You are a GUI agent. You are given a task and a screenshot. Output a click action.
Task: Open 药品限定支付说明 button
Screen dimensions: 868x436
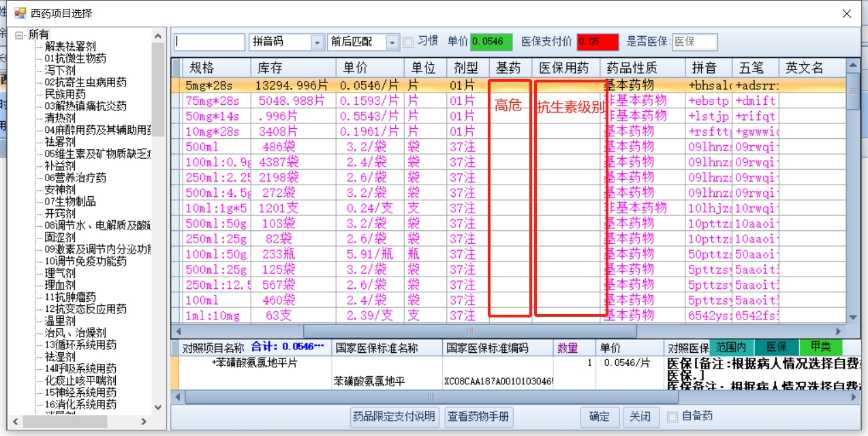pos(394,417)
